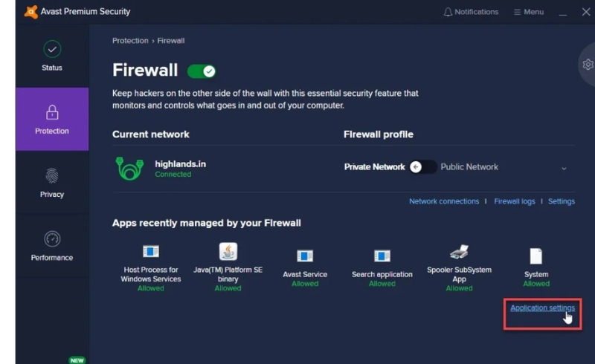
Task: Click the highlands.in network cable icon
Action: [129, 168]
